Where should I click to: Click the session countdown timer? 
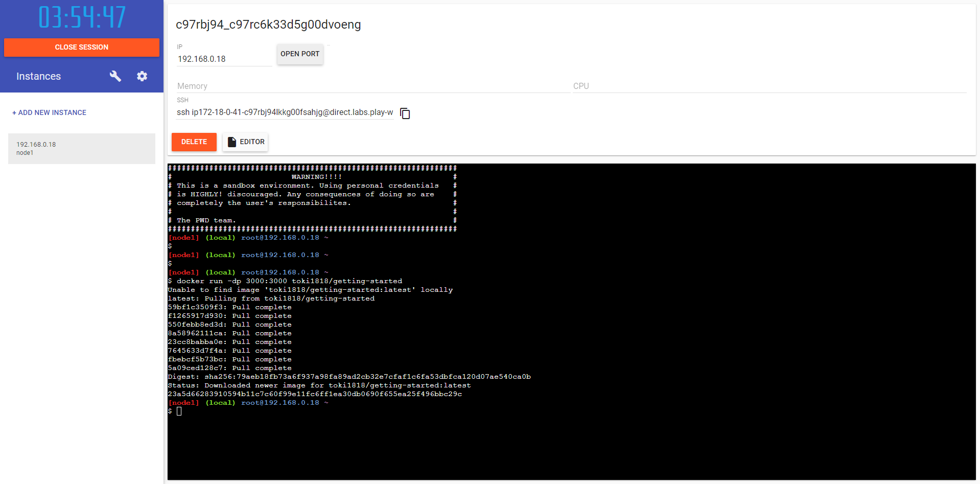pyautogui.click(x=82, y=17)
